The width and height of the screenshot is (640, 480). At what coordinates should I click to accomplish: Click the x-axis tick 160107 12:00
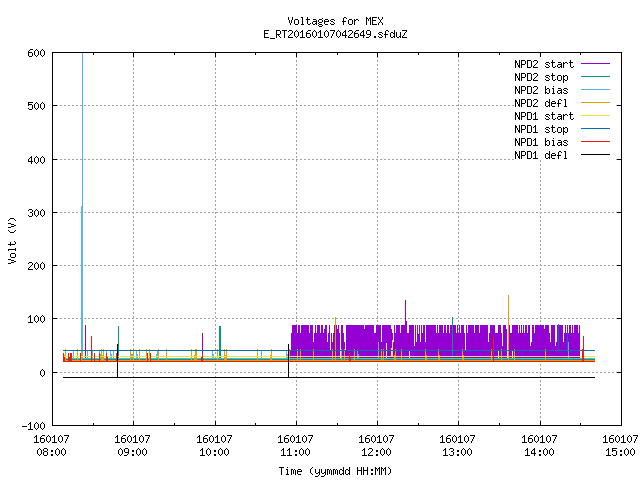pos(376,446)
